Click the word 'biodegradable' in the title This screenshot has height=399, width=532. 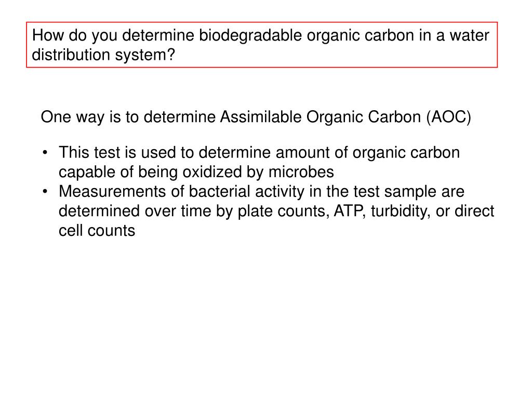coord(250,35)
